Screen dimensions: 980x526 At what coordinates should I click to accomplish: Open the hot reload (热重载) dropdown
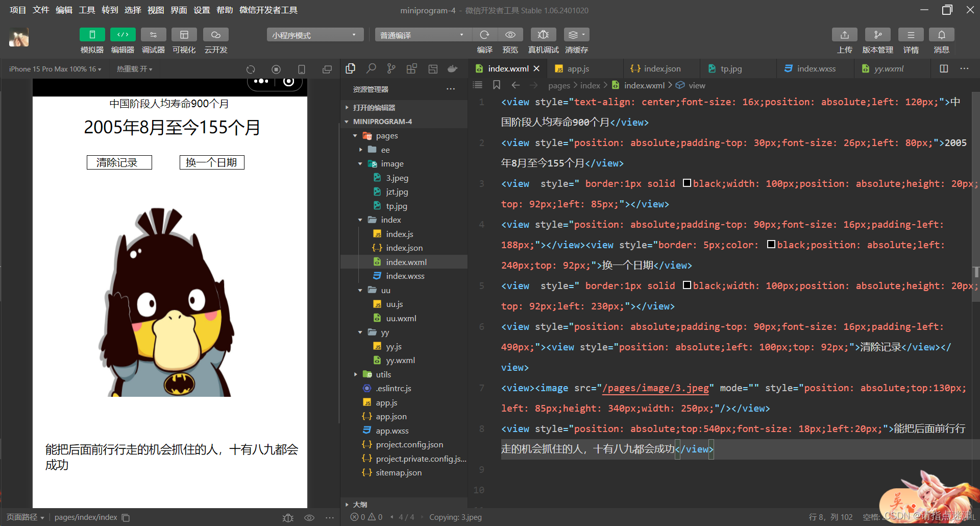pyautogui.click(x=134, y=69)
